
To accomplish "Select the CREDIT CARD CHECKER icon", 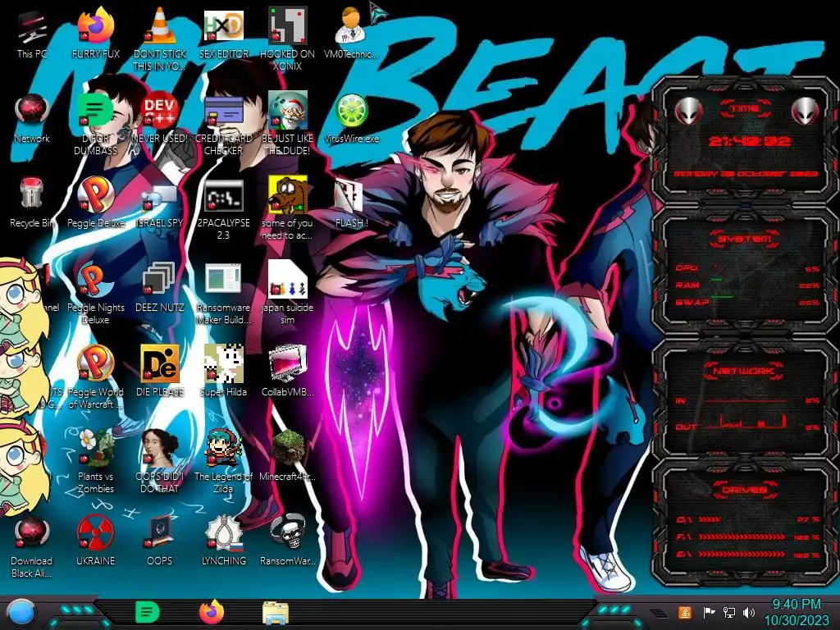I will 224,125.
